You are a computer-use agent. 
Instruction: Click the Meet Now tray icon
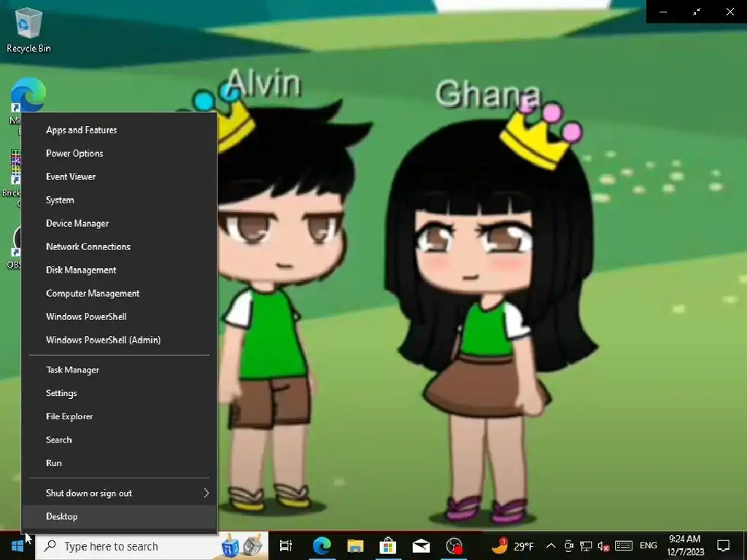568,545
